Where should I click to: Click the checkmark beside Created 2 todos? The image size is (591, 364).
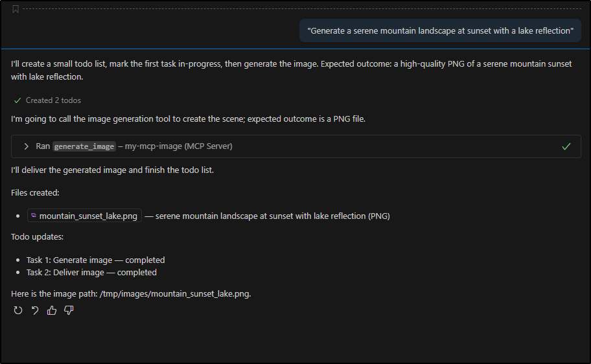point(17,100)
